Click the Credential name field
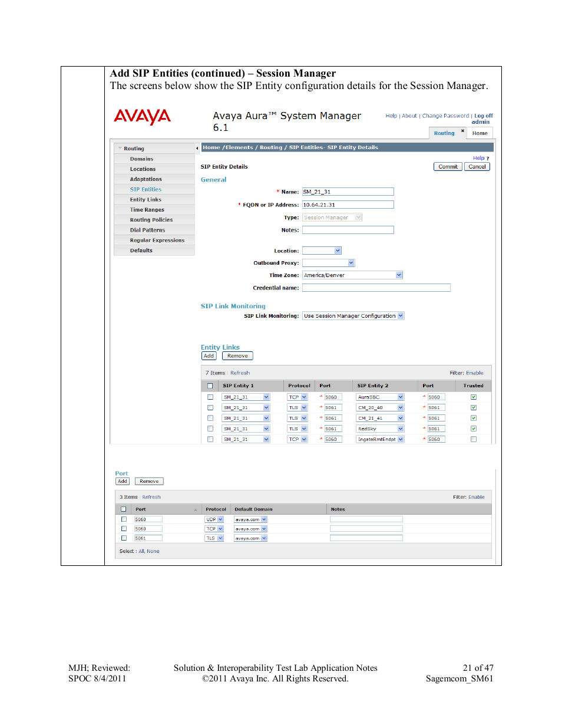The width and height of the screenshot is (562, 728). point(376,288)
